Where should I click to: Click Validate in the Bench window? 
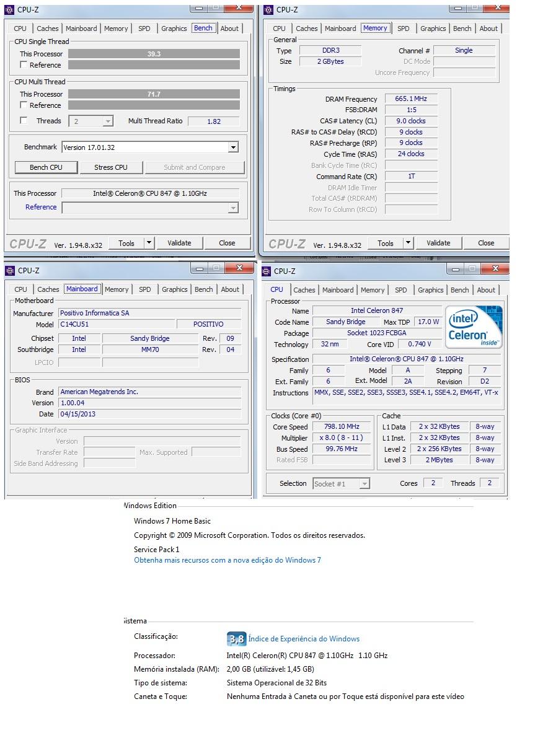click(179, 244)
